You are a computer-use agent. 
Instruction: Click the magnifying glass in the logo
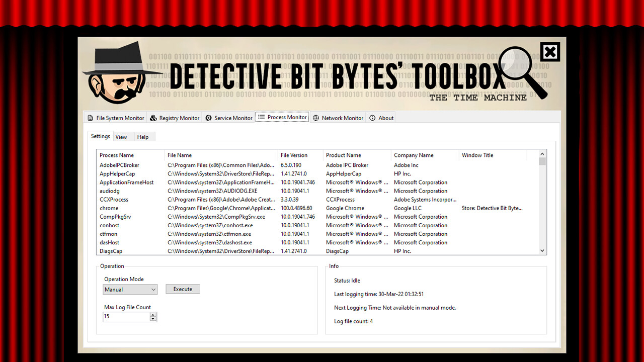pos(515,64)
